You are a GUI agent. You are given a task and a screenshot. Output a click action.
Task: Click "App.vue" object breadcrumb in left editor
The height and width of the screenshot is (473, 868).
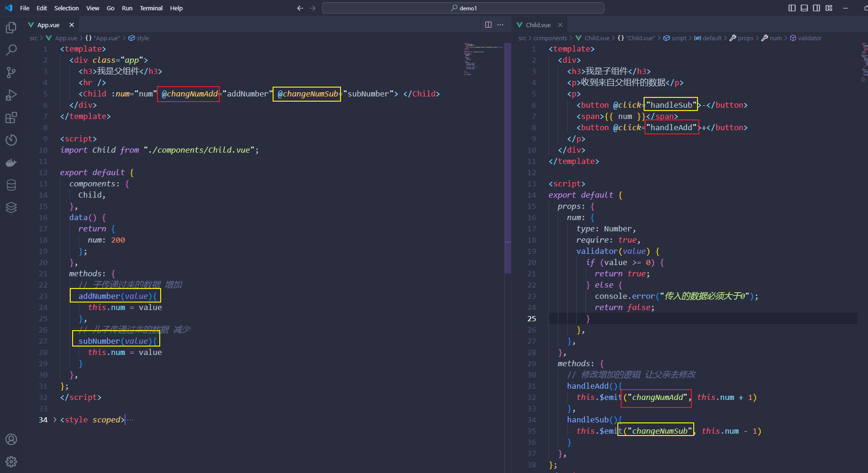click(103, 38)
